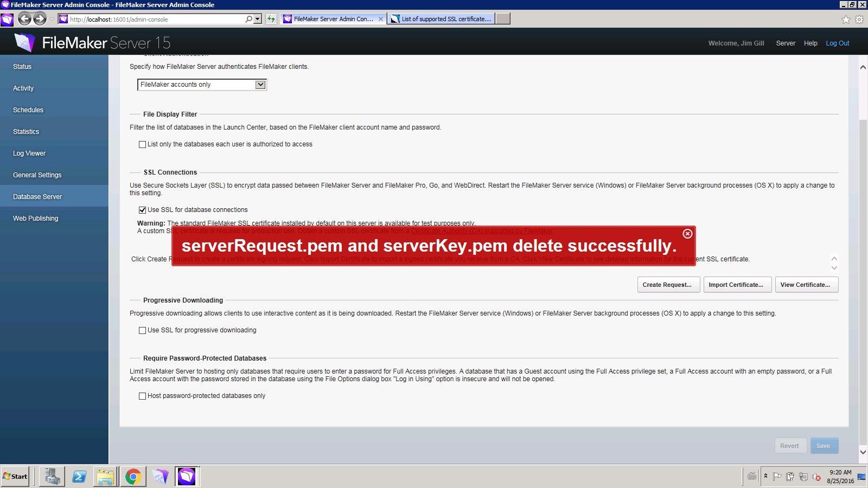Click the Import Certificate... button
The width and height of the screenshot is (868, 488).
(x=738, y=285)
